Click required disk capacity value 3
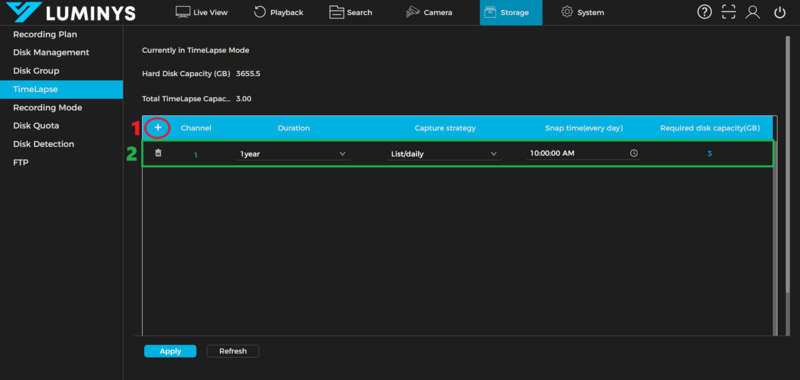The height and width of the screenshot is (380, 800). (709, 154)
